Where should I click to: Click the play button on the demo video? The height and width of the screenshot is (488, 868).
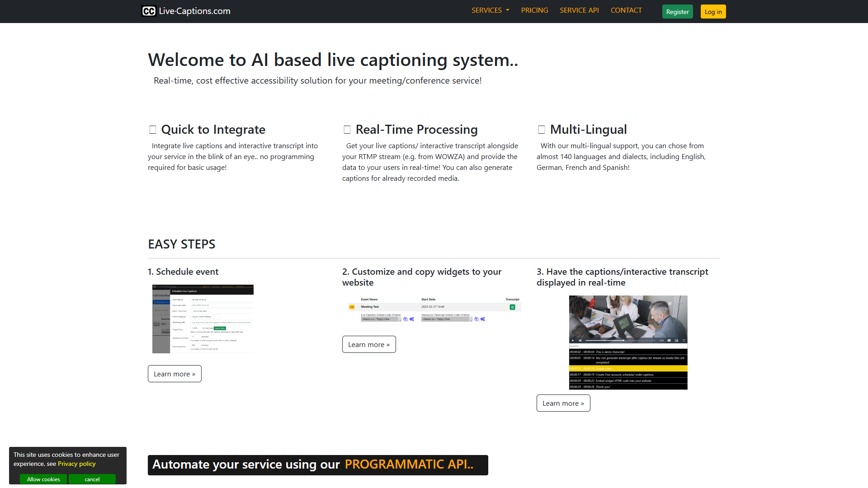click(573, 340)
